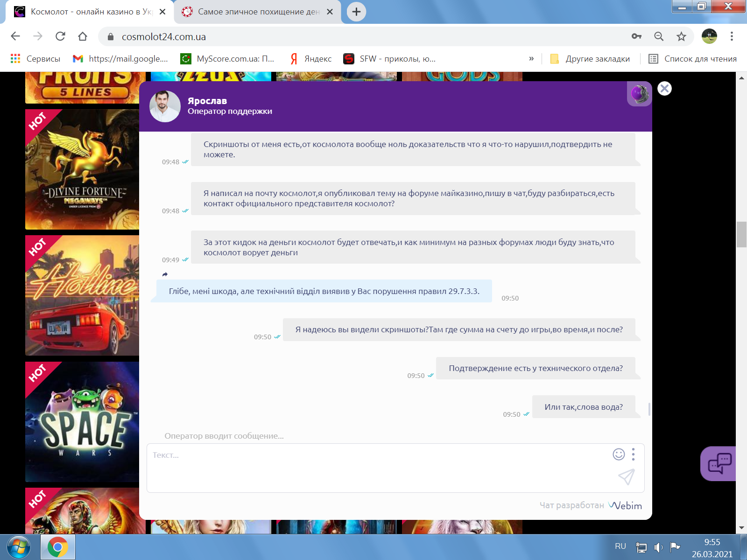747x560 pixels.
Task: Bookmark this page with the star
Action: point(681,36)
